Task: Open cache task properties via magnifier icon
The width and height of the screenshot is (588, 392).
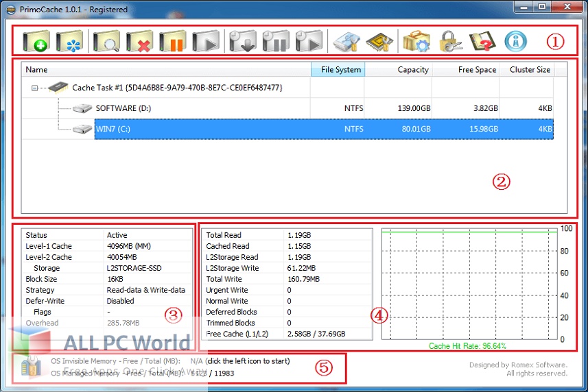Action: (x=107, y=41)
